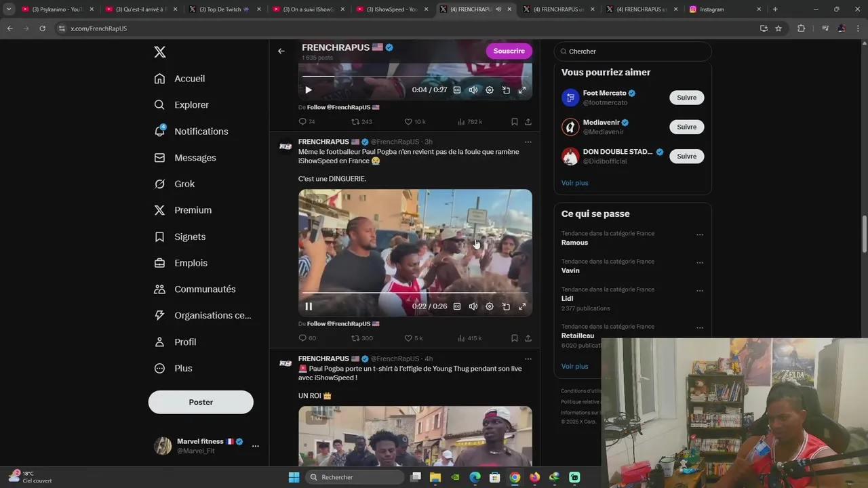Open more options on the 3h post

[x=528, y=142]
